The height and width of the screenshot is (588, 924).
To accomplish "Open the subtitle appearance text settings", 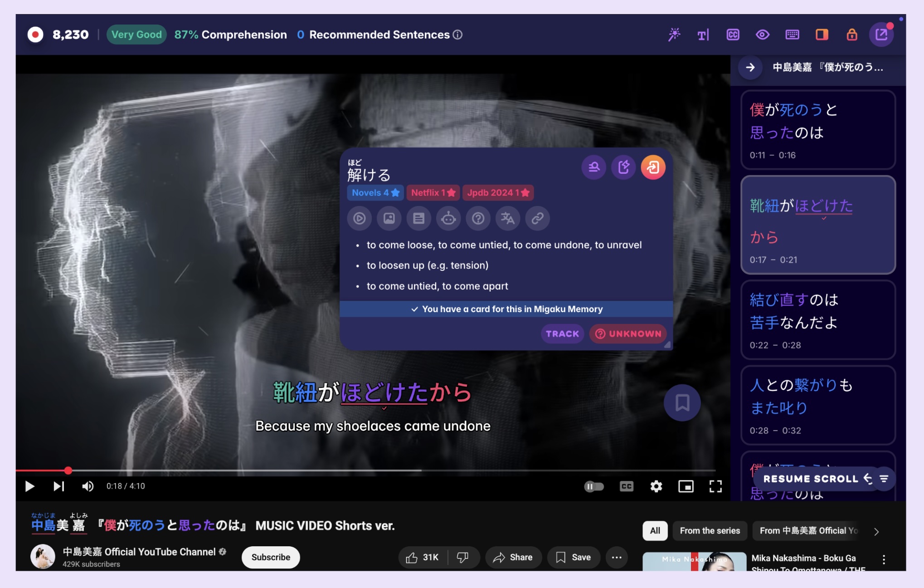I will point(703,34).
